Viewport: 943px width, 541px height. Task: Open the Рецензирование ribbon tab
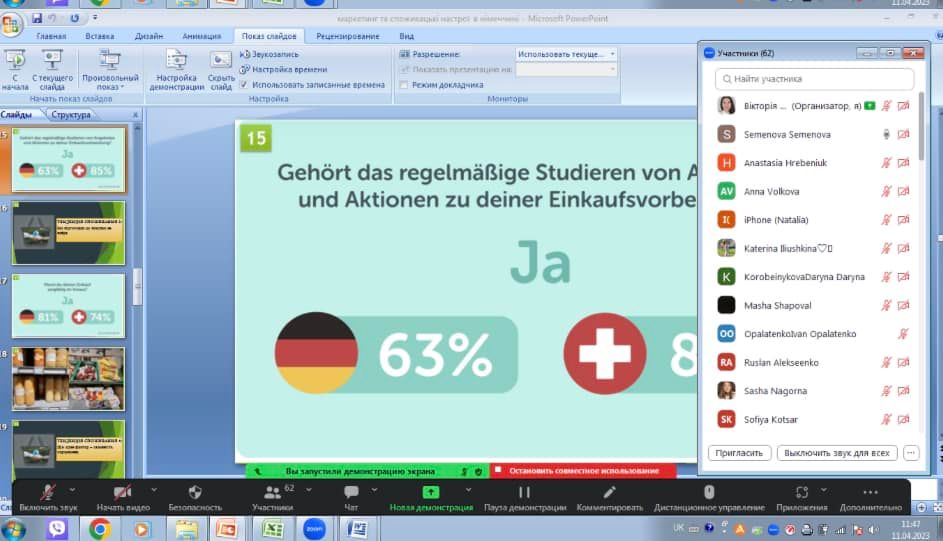[x=348, y=36]
